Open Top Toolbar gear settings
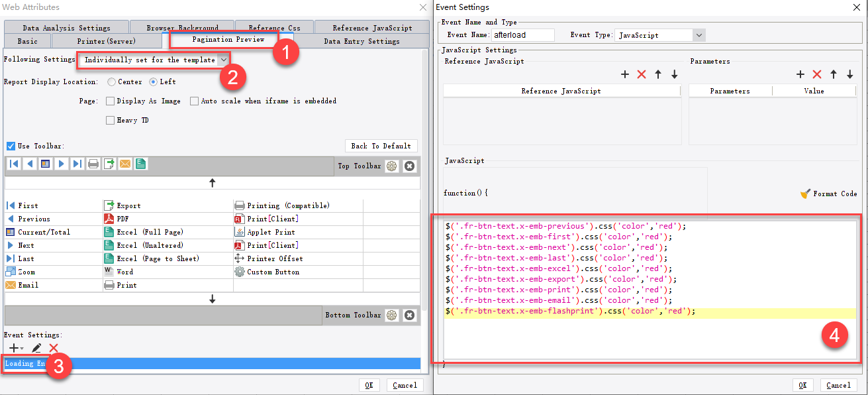This screenshot has height=395, width=868. (393, 166)
